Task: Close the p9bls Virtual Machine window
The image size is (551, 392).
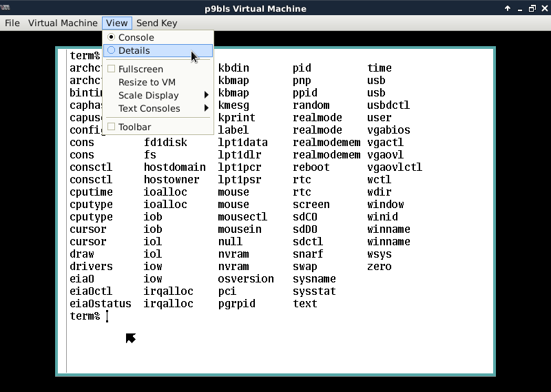Action: coord(543,8)
